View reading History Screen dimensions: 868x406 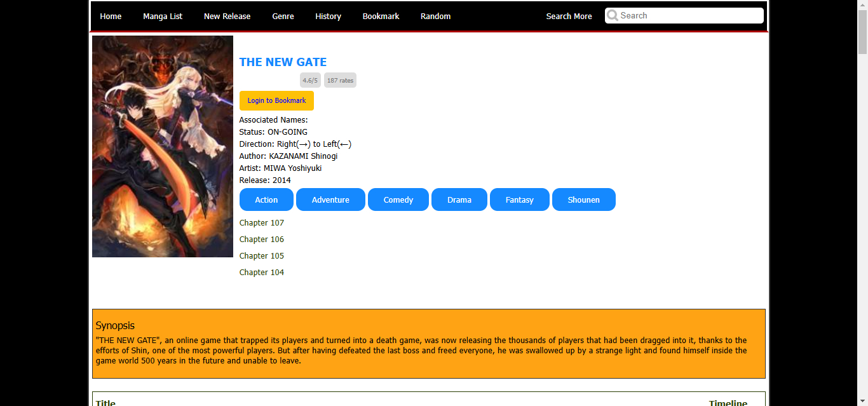coord(328,17)
